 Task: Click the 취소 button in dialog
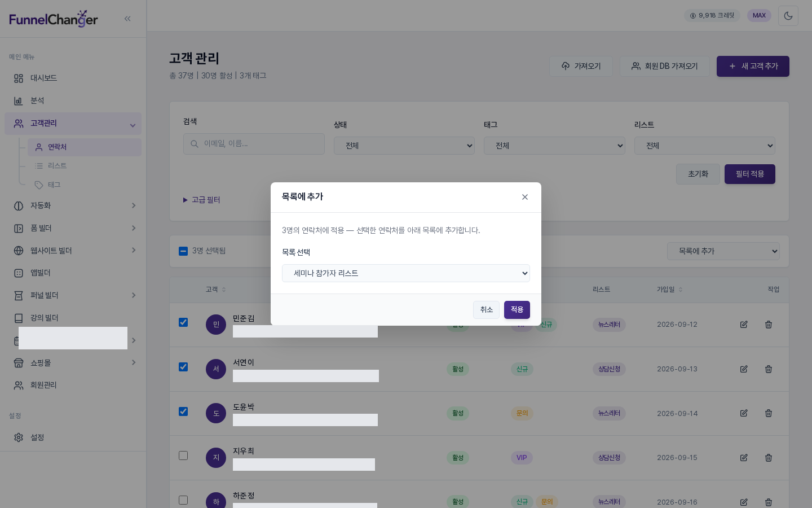(x=487, y=310)
